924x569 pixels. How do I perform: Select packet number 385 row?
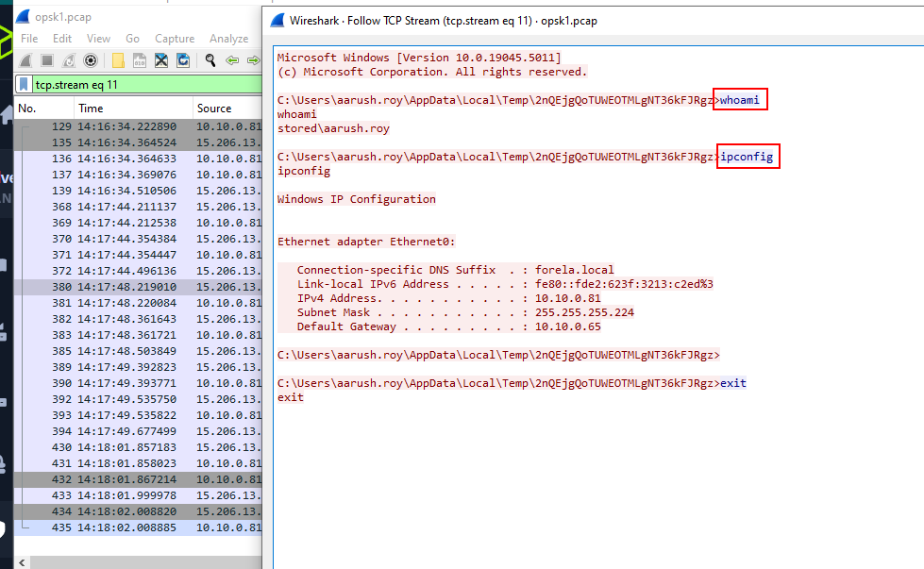pos(138,351)
